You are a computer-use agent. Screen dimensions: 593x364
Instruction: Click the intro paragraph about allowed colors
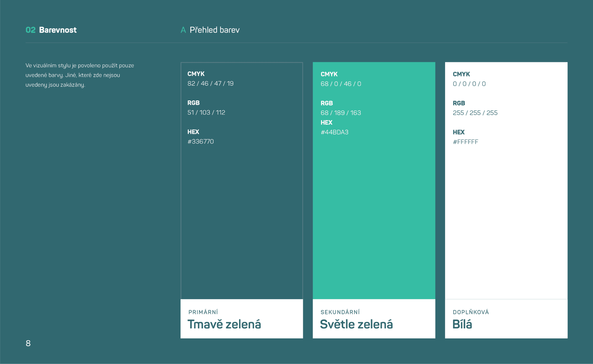click(80, 75)
